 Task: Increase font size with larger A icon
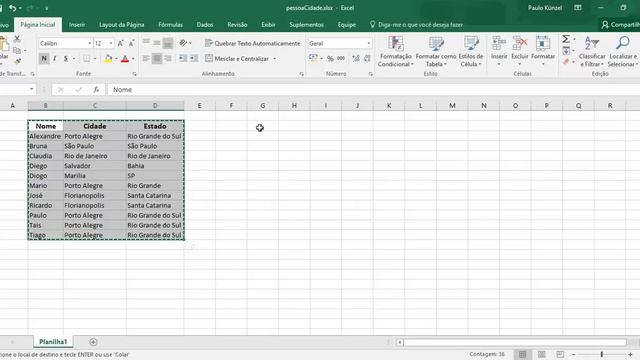coord(120,43)
